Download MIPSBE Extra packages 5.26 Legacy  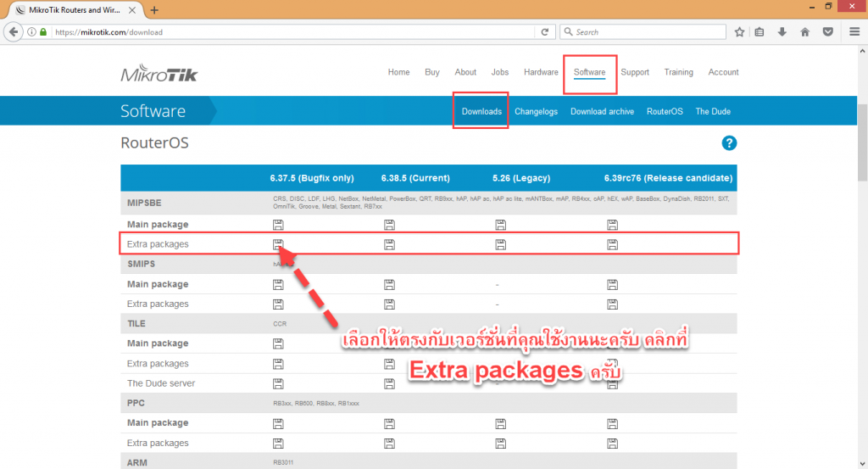(x=500, y=244)
